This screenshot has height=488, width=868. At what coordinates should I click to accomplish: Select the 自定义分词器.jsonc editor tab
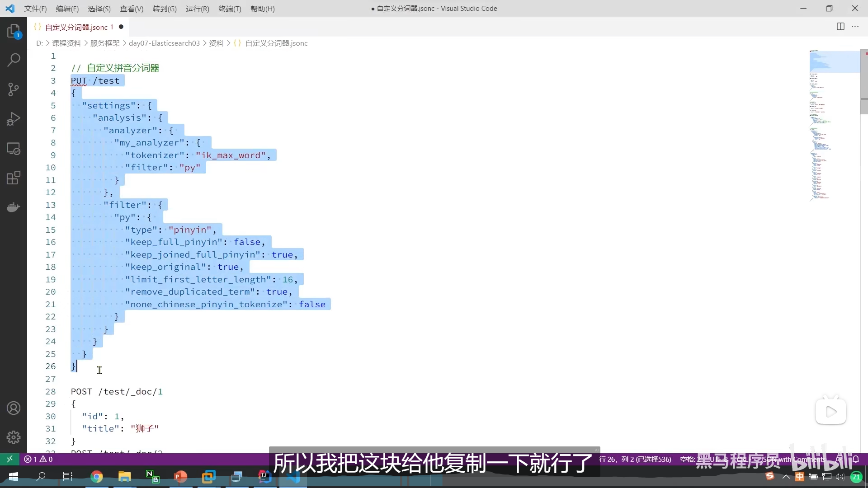(76, 27)
